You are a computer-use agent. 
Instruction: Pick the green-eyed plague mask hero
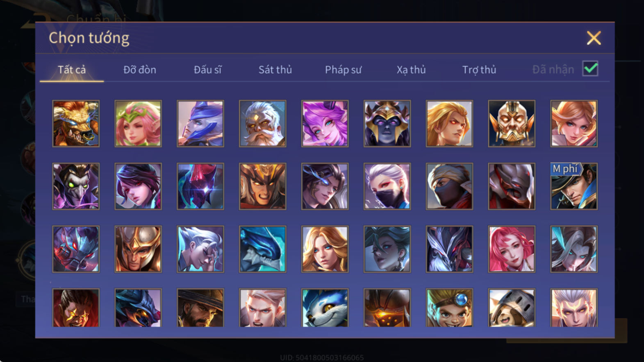point(76,186)
